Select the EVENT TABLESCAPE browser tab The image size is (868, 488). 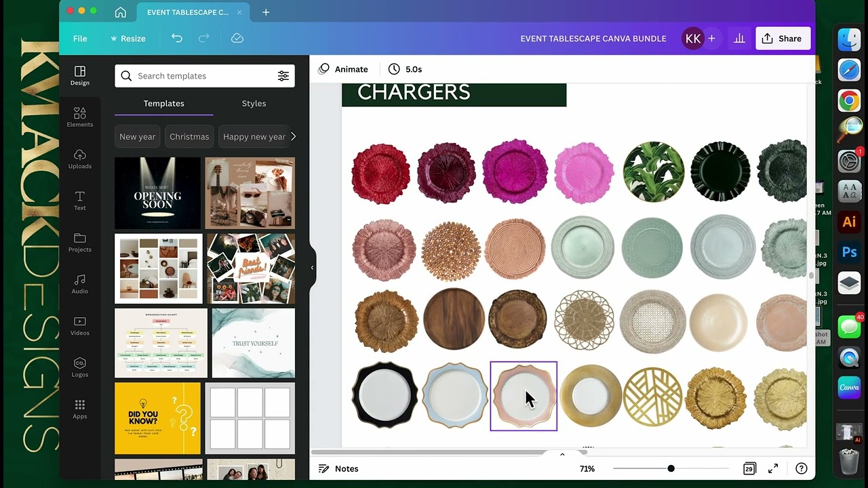point(193,12)
